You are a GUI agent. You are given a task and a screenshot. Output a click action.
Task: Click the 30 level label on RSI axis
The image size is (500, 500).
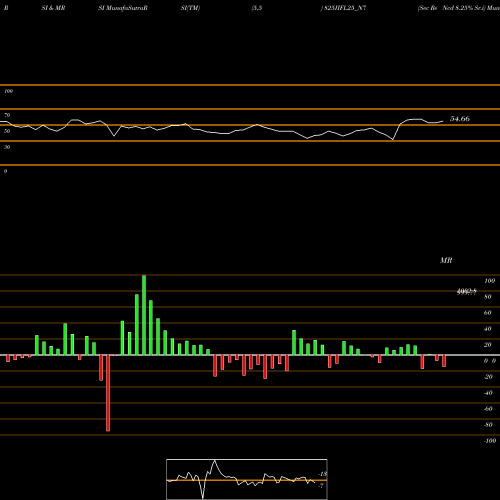click(x=7, y=147)
